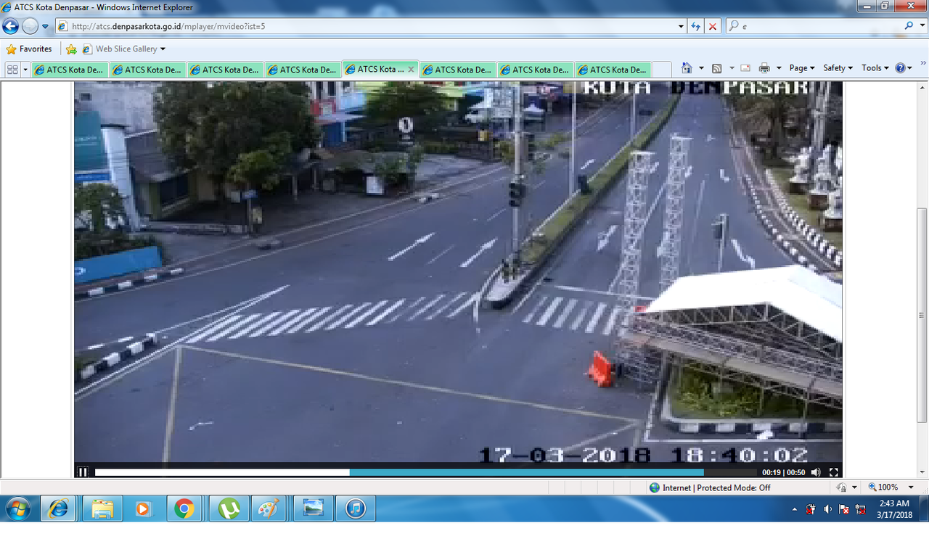The width and height of the screenshot is (929, 560).
Task: Click the Forward navigation arrow button
Action: click(30, 27)
